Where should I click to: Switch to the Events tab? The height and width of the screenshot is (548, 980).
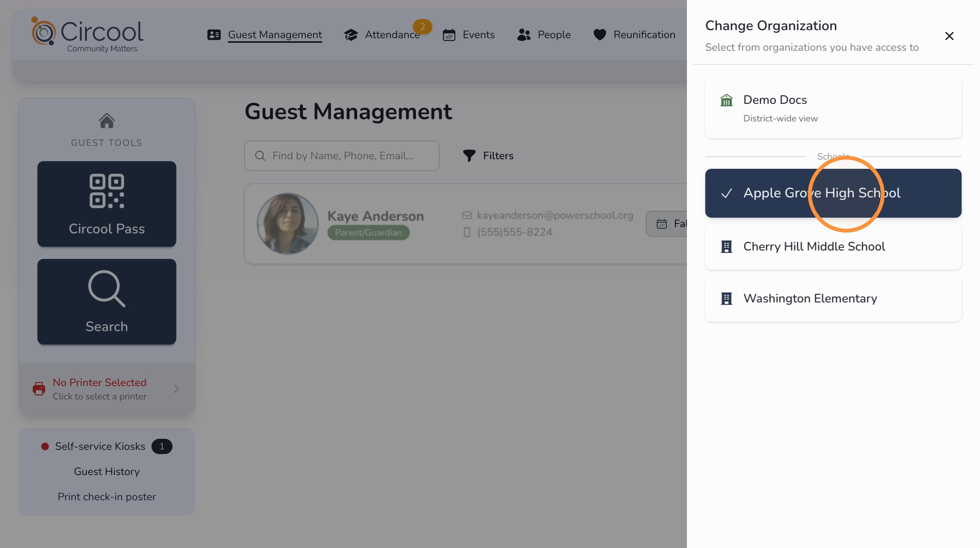coord(469,35)
